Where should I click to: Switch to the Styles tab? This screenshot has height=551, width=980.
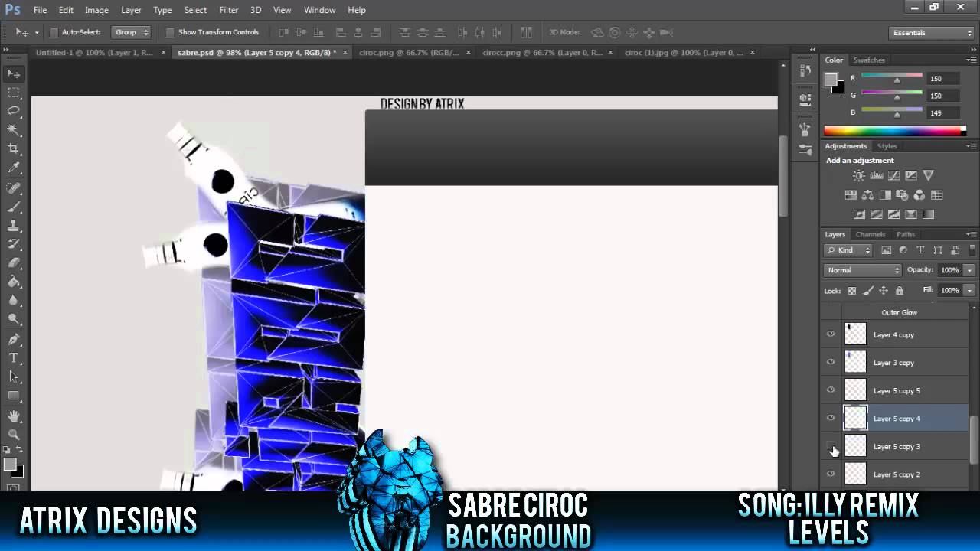coord(887,146)
